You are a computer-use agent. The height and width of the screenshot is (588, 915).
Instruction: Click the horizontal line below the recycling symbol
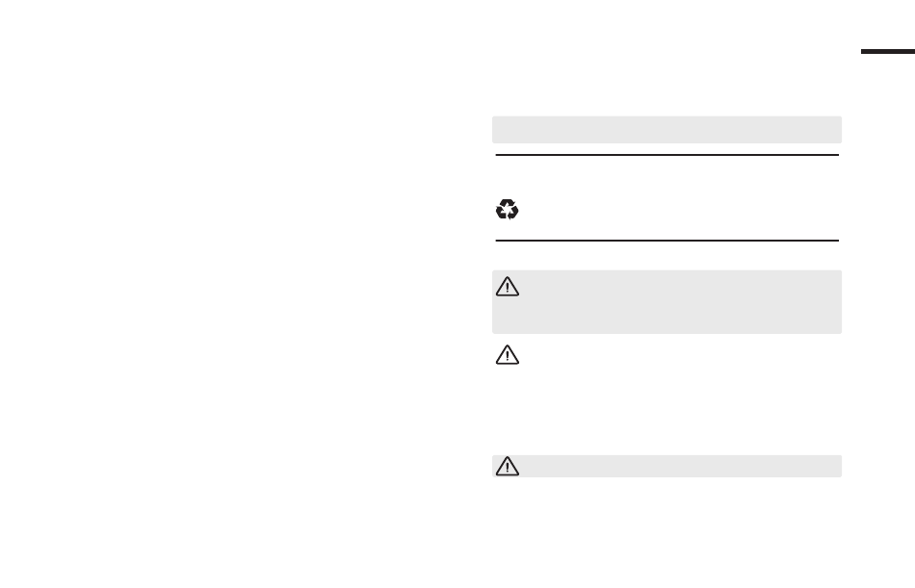point(667,241)
